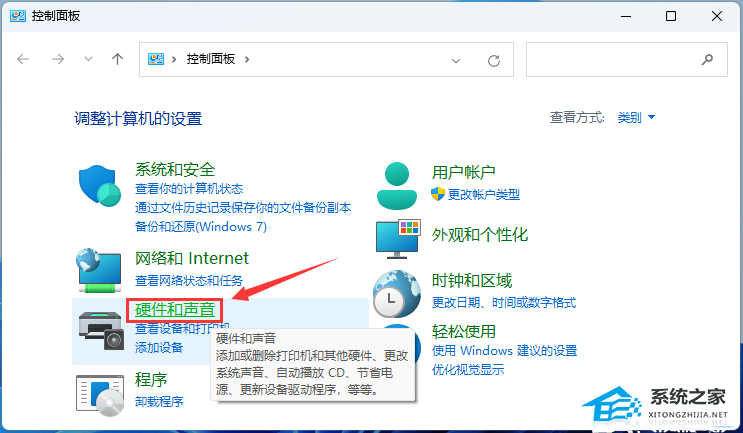Expand the chevron after 控制面板 in the address bar

click(x=247, y=59)
